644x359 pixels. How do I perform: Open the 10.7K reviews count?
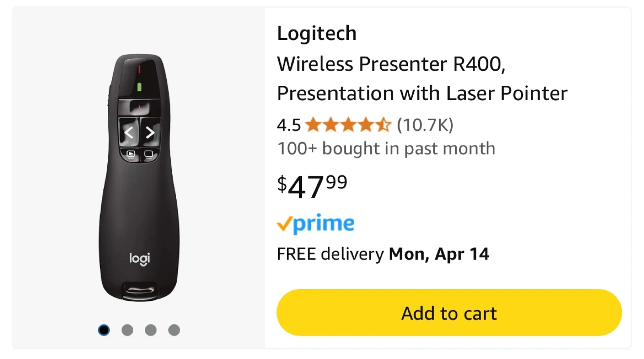(425, 125)
